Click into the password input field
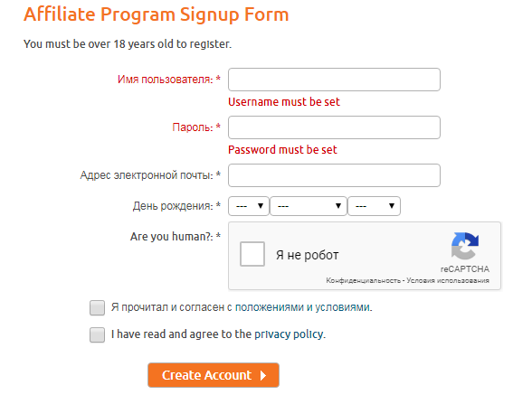 pyautogui.click(x=334, y=127)
